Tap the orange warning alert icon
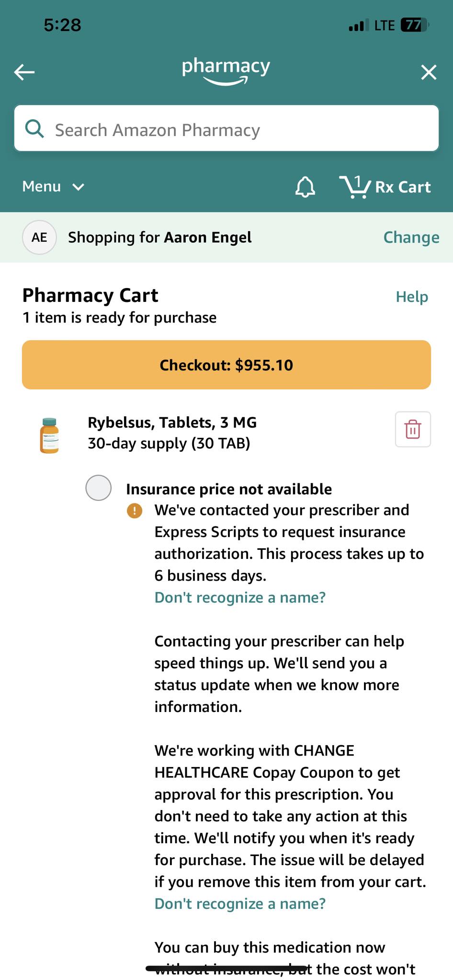The image size is (453, 980). click(x=135, y=511)
